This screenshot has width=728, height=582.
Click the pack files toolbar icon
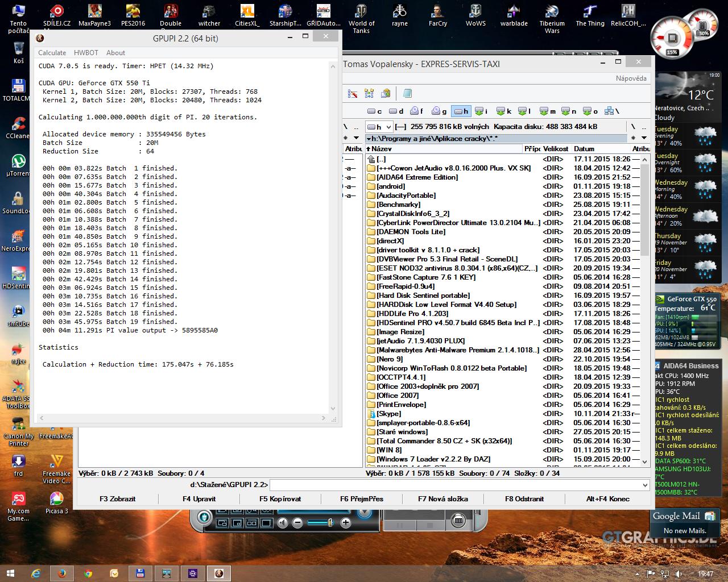click(x=386, y=93)
